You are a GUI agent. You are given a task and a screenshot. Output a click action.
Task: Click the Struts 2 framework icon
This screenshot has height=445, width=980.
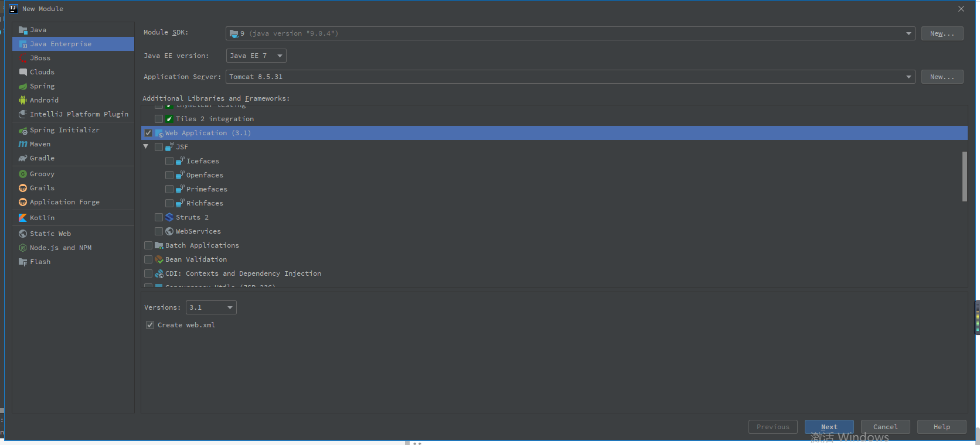(x=169, y=217)
